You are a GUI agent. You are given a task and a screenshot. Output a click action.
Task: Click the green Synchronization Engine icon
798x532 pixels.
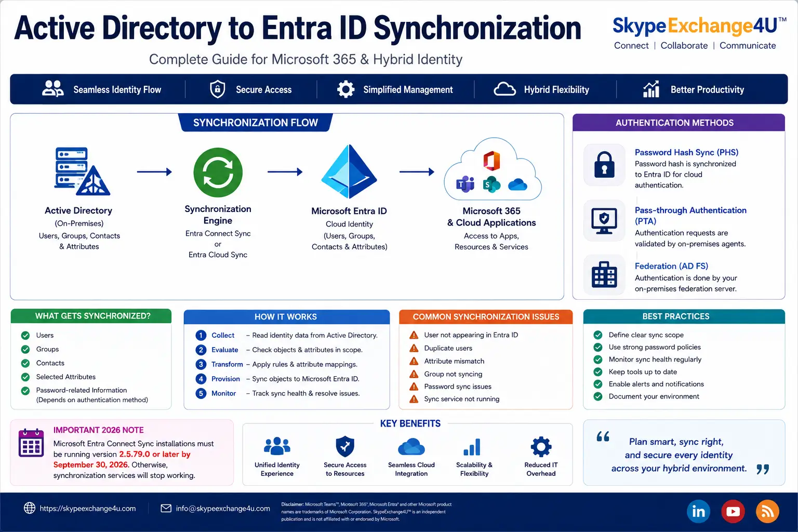pos(218,172)
